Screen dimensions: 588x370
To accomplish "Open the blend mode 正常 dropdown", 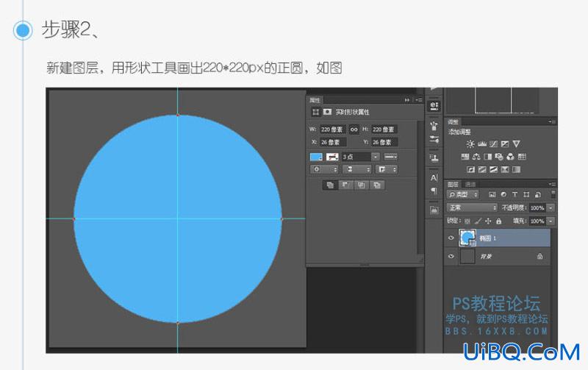I will click(x=472, y=207).
